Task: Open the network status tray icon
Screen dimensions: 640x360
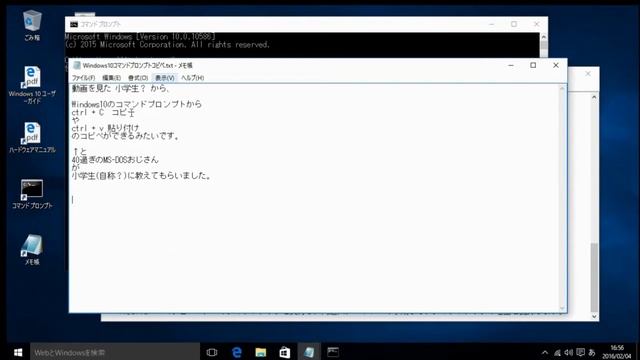Action: 557,353
